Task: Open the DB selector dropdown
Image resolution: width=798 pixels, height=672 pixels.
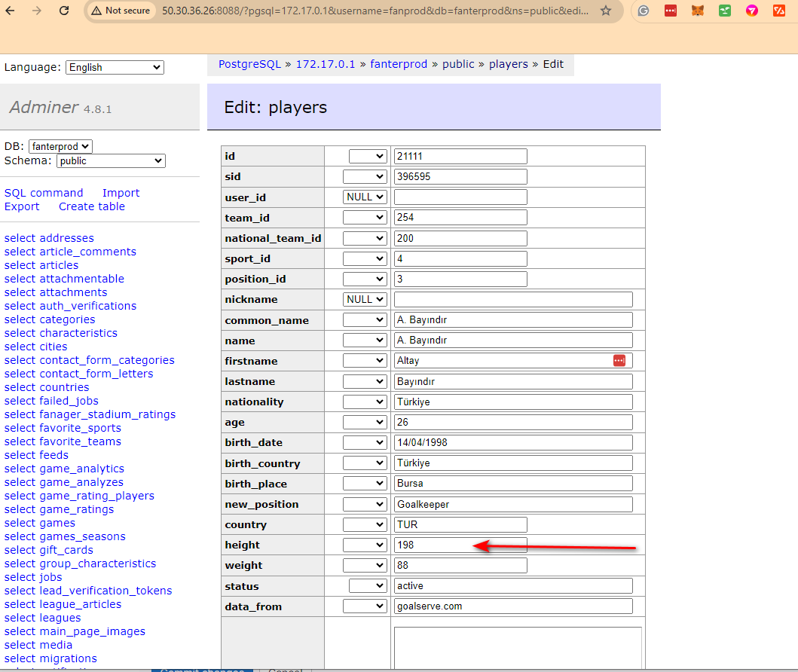Action: (x=60, y=146)
